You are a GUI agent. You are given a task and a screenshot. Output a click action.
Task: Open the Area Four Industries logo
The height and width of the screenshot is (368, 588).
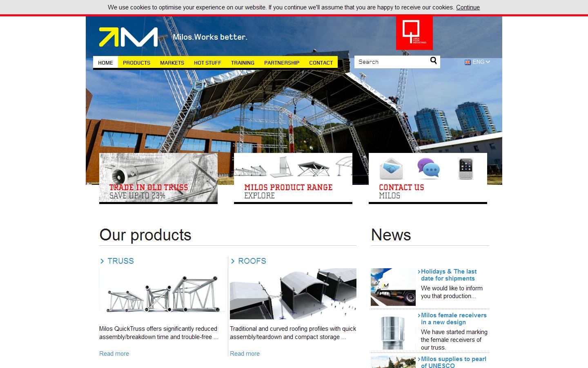pos(414,33)
